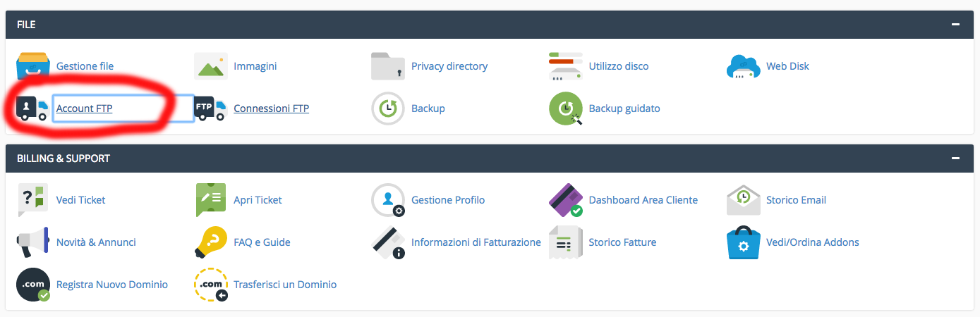
Task: Open the Web Disk cloud icon
Action: point(744,67)
